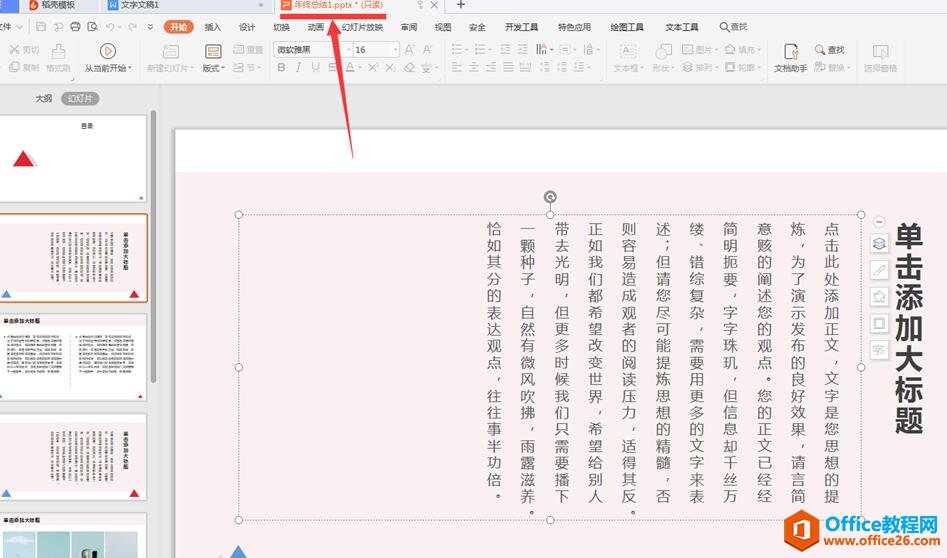Click the collapse minus icon beside text box
Viewport: 947px width, 558px height.
click(x=879, y=222)
